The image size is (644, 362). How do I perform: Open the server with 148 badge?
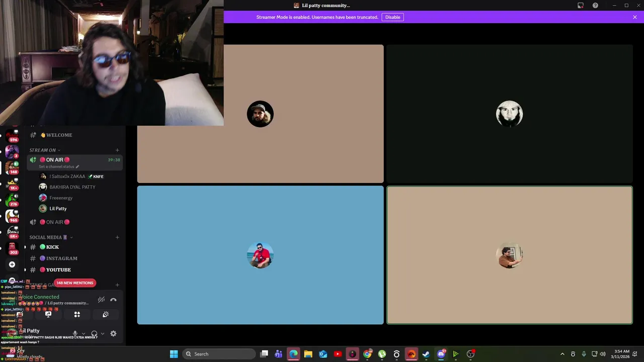coord(12,168)
